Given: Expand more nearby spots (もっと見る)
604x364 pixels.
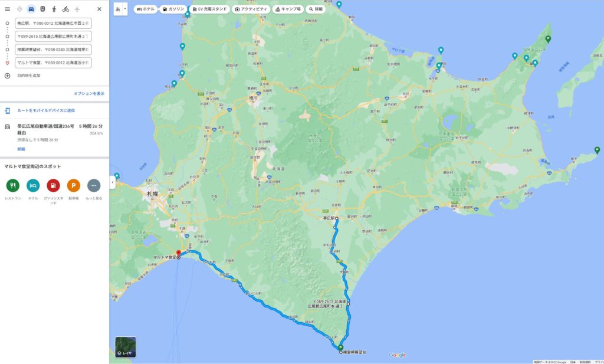Looking at the screenshot, I should coord(94,186).
